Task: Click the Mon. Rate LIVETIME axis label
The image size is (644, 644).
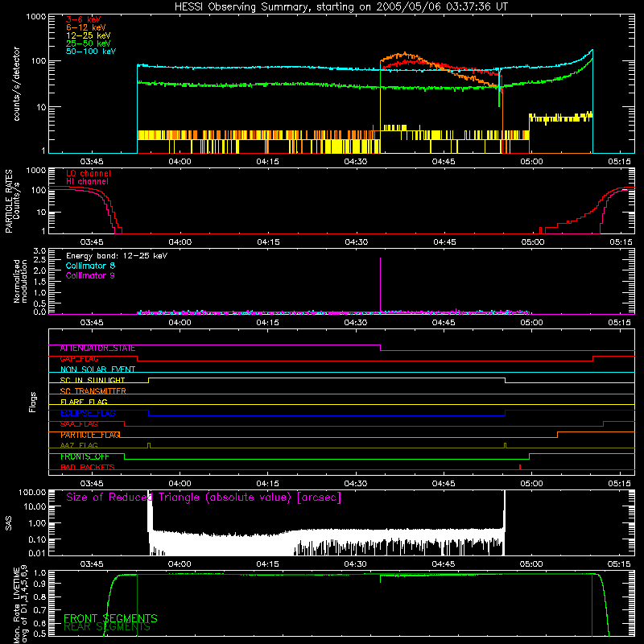Action: 16,605
